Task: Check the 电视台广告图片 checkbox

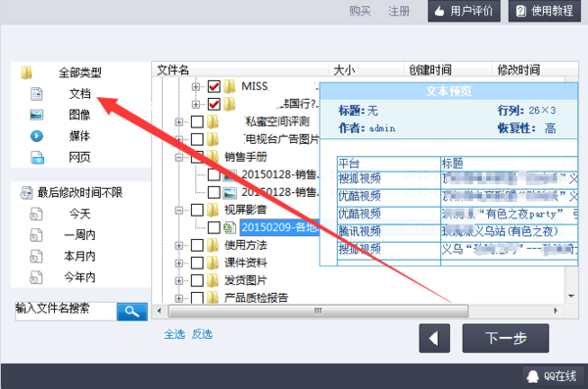Action: [197, 139]
